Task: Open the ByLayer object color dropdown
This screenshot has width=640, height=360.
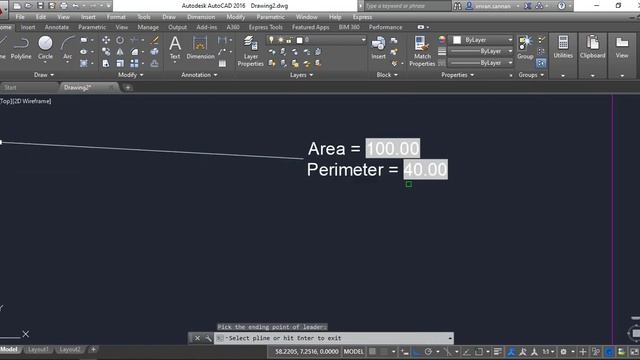Action: [x=481, y=40]
